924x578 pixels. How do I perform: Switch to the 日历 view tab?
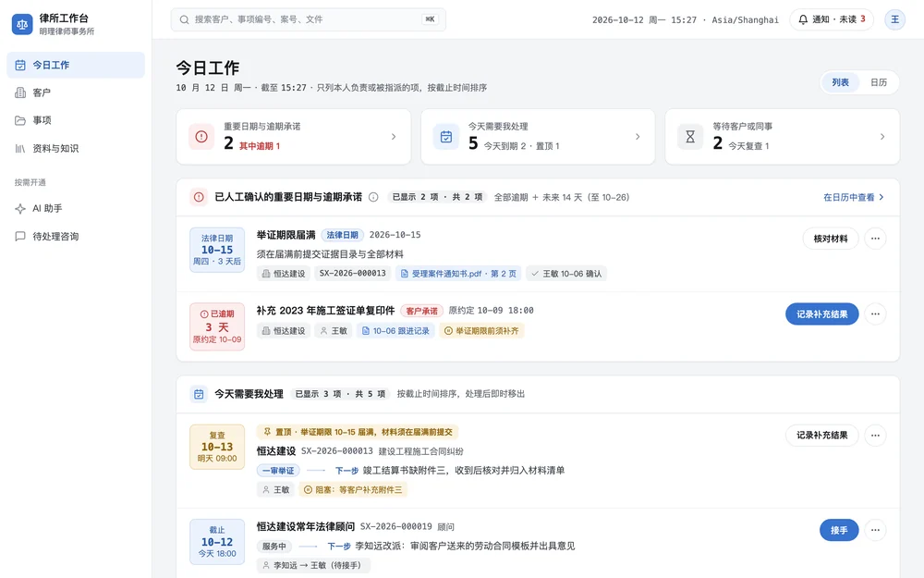[x=879, y=82]
